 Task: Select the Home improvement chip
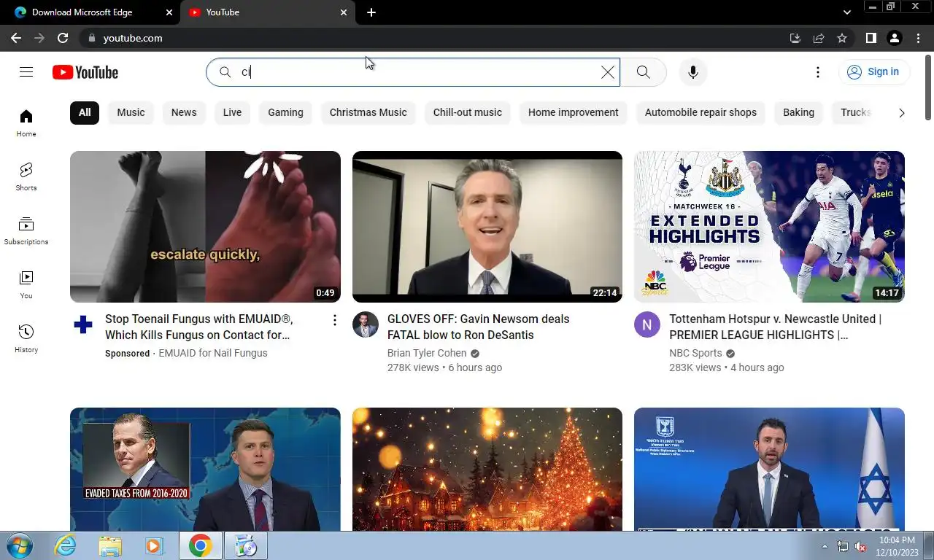click(x=573, y=112)
